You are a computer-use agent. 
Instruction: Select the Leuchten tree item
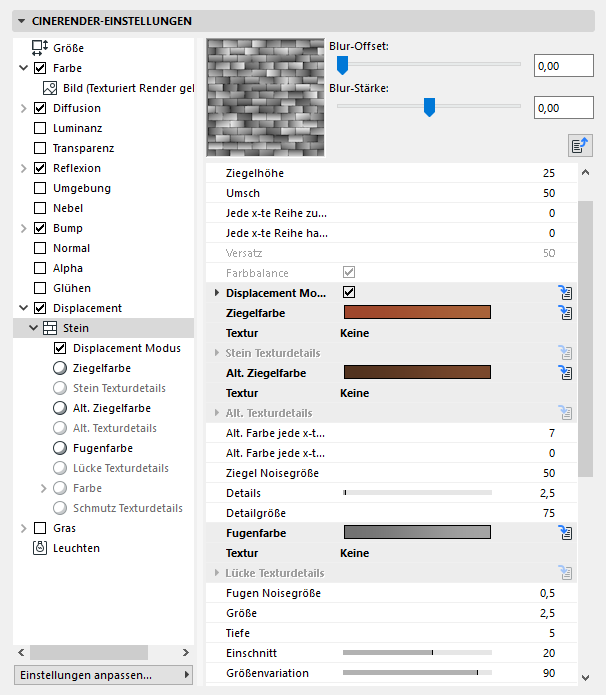[x=76, y=548]
